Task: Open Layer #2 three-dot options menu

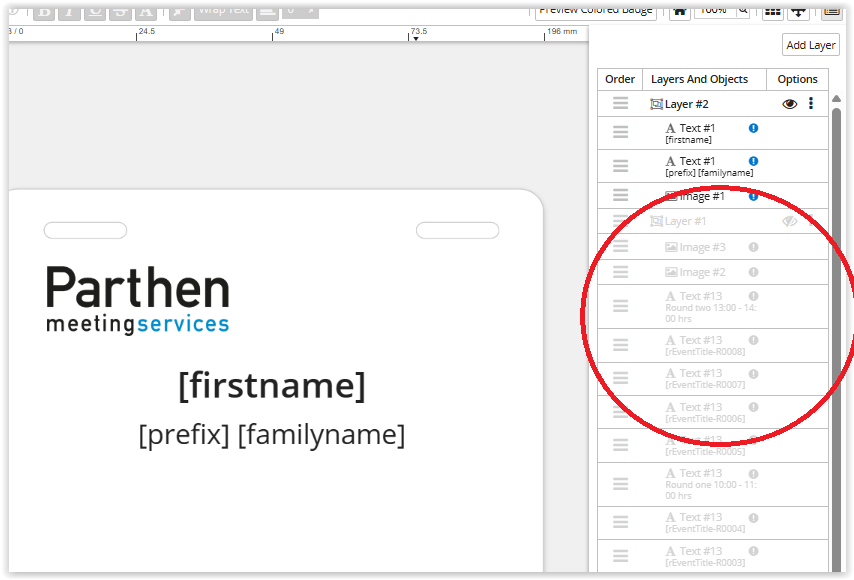Action: (811, 104)
